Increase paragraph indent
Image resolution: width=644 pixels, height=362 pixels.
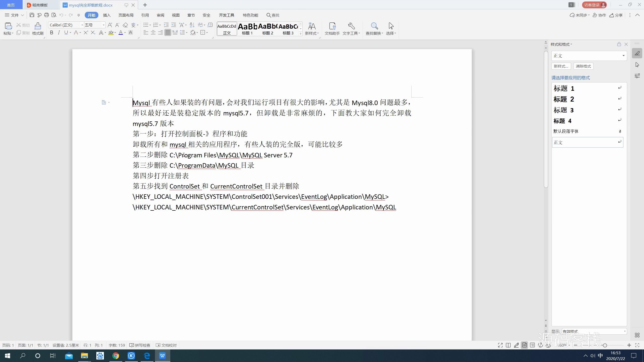click(x=174, y=25)
